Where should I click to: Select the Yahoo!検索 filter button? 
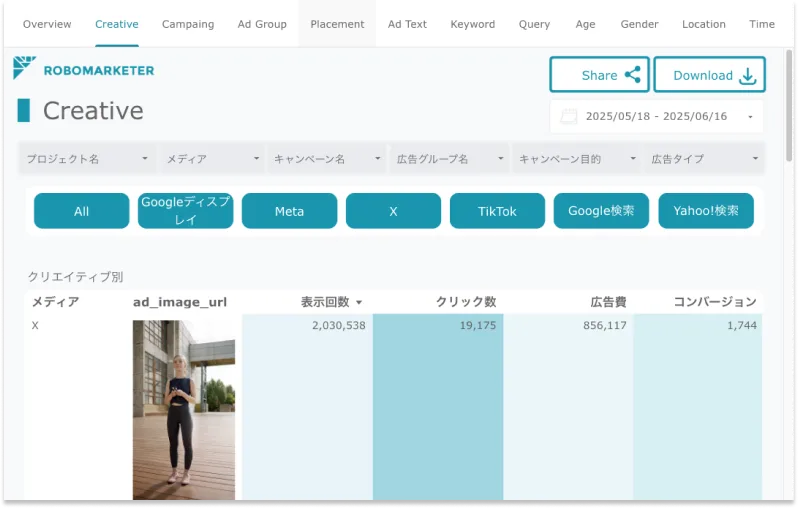tap(705, 211)
